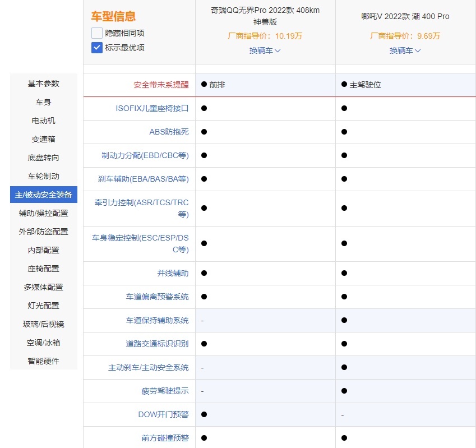Select 车身 in the sidebar
476x448 pixels.
tap(43, 102)
